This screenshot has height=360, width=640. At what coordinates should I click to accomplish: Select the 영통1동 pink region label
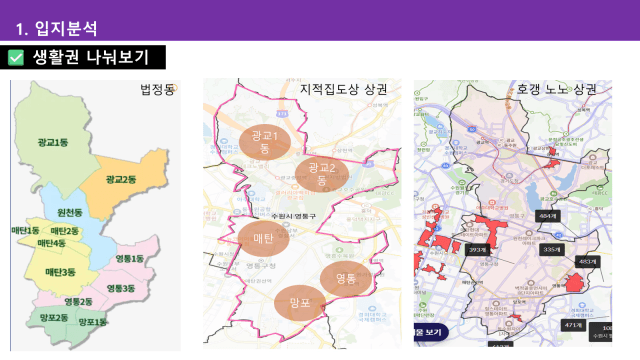(x=130, y=258)
